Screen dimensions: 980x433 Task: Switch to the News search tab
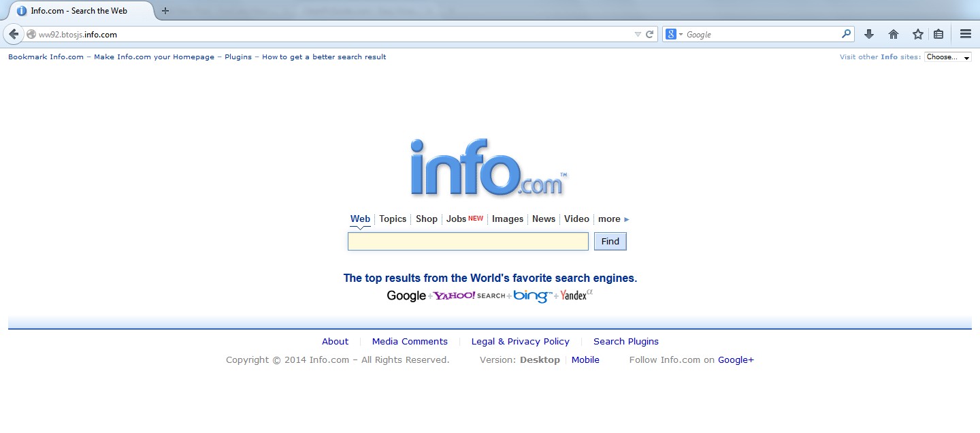(x=544, y=219)
